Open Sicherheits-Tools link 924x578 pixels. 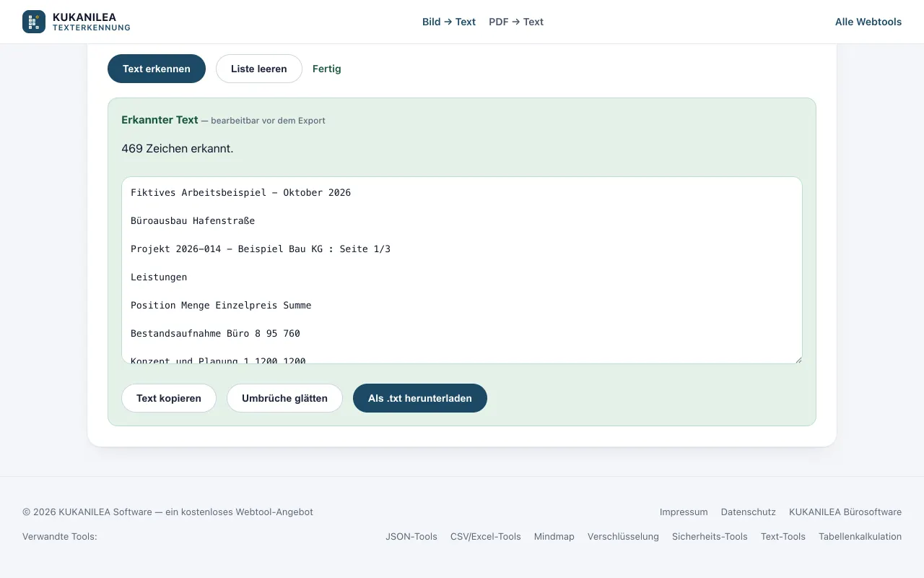[710, 536]
